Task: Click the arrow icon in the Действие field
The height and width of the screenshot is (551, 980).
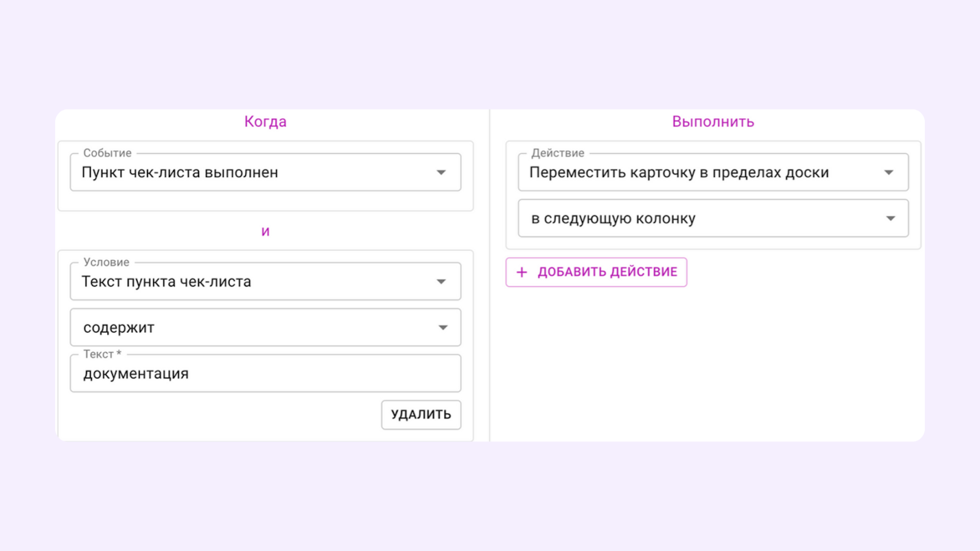Action: 889,172
